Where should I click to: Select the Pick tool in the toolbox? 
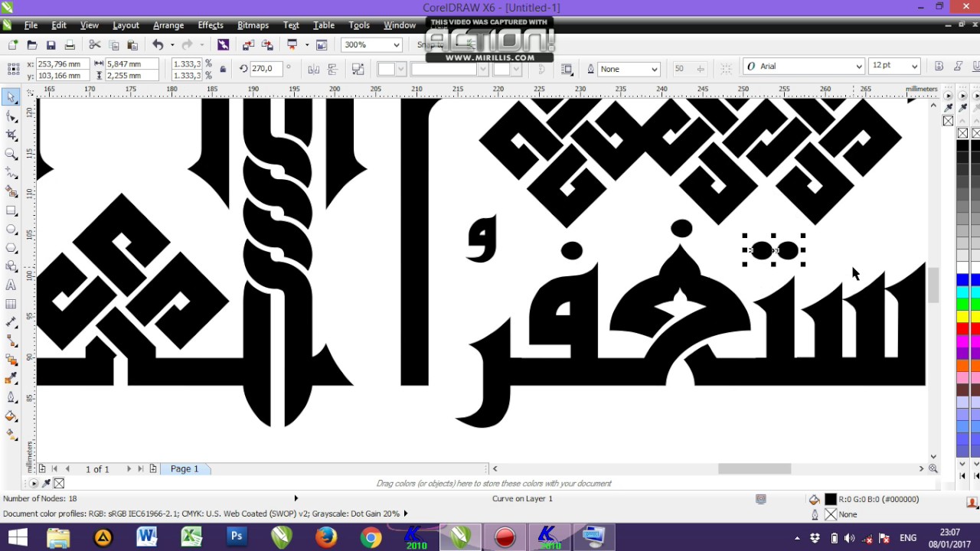coord(11,97)
